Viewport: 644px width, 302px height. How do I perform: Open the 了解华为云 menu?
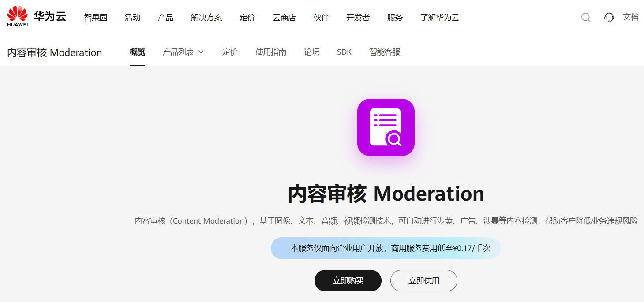[440, 18]
